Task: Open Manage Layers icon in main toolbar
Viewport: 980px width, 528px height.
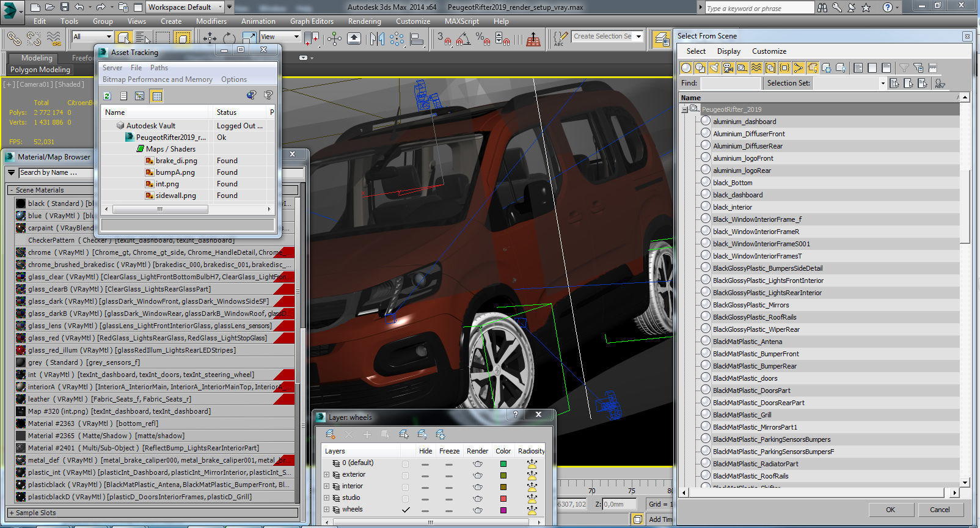Action: 661,38
